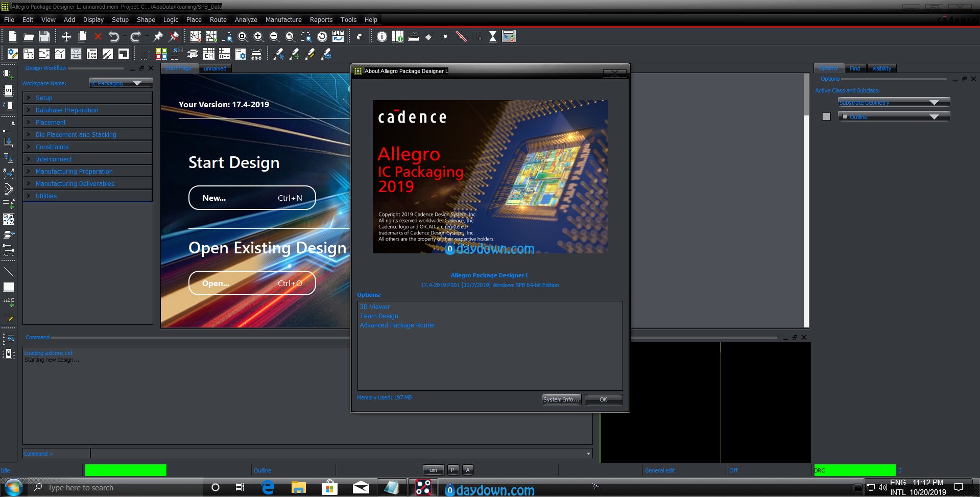Toggle the A button in status bar

[x=468, y=470]
